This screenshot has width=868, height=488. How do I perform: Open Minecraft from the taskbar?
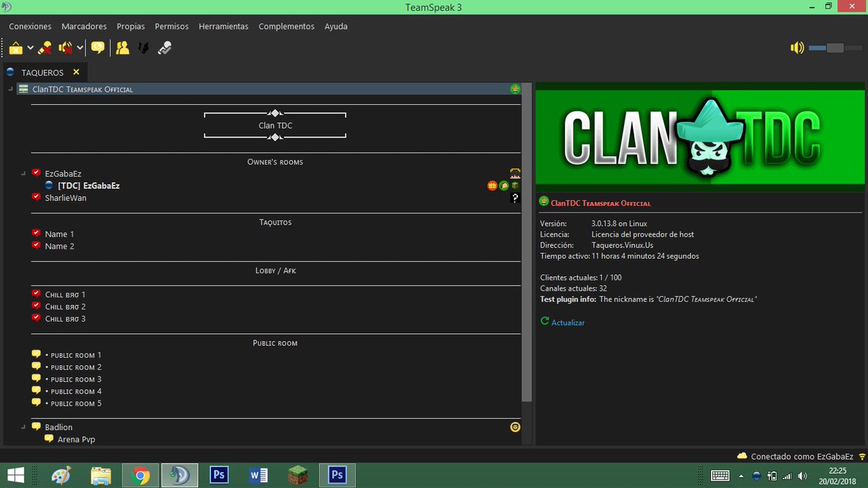pyautogui.click(x=297, y=475)
